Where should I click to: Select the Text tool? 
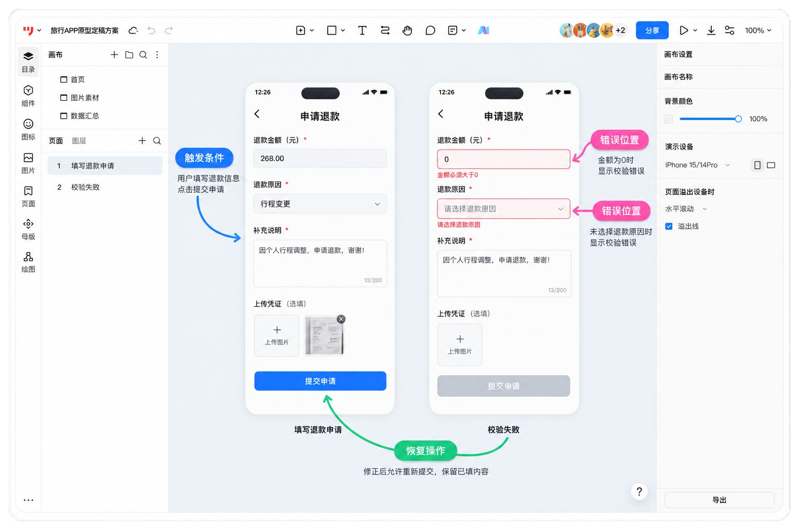[362, 31]
